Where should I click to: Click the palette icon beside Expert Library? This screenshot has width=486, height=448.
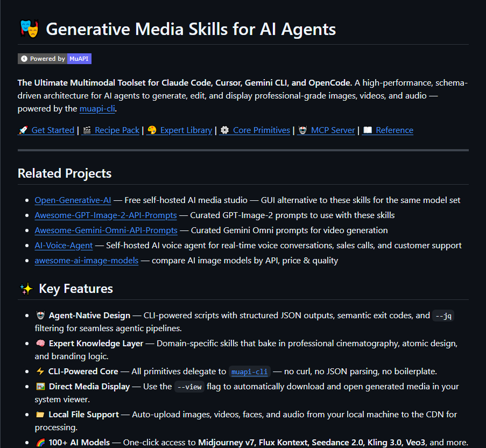click(152, 130)
